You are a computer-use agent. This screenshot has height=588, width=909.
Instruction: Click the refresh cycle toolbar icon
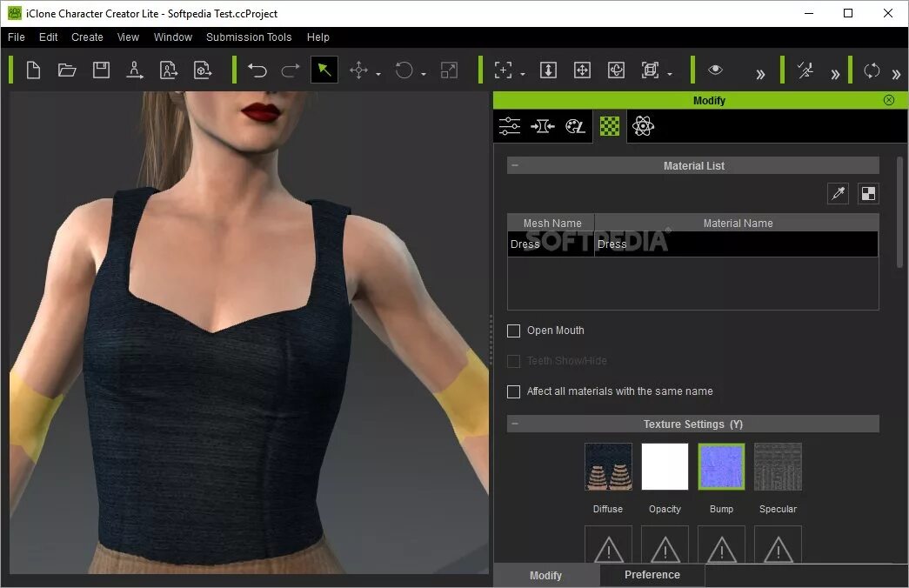(x=872, y=70)
